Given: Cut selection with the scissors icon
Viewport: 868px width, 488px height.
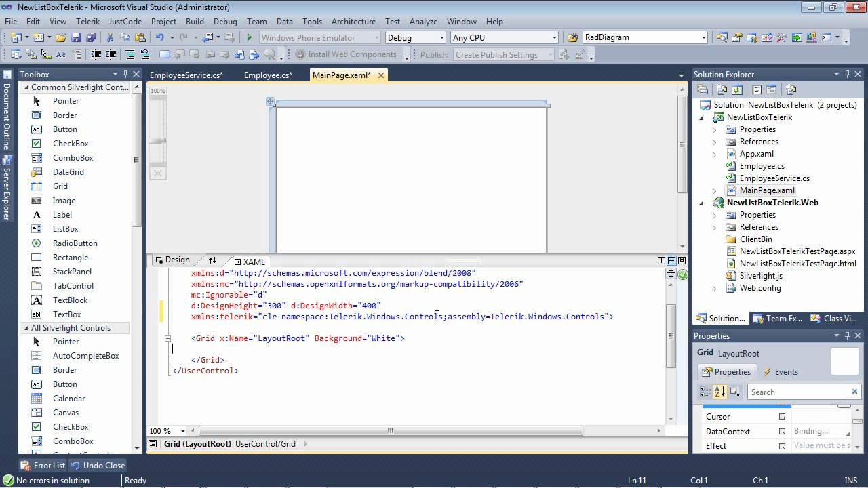Looking at the screenshot, I should coord(111,38).
